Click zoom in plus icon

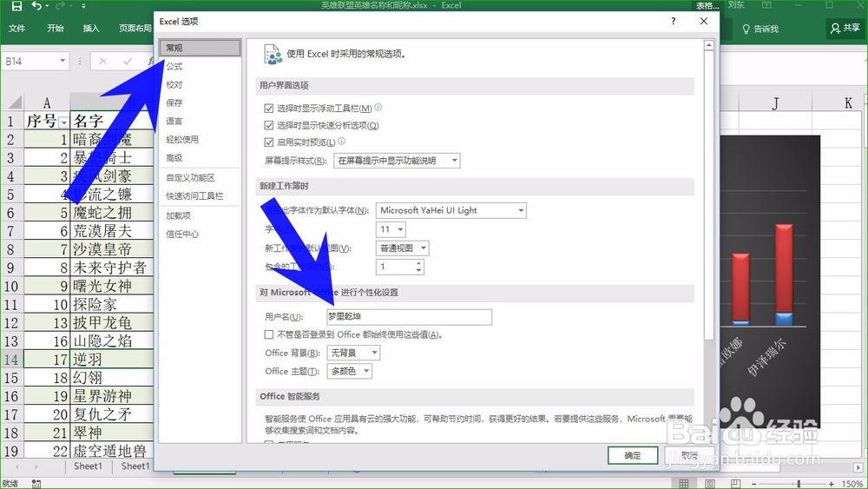coord(831,484)
